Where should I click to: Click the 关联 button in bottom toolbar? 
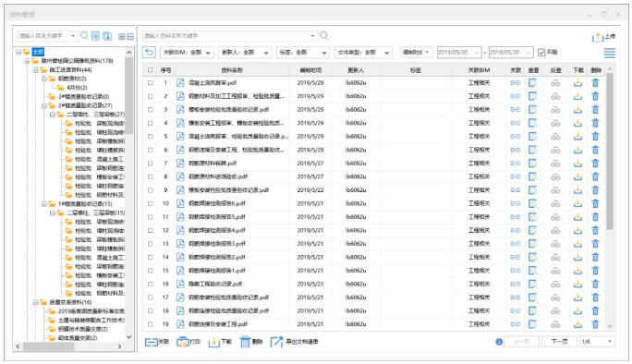click(x=157, y=342)
